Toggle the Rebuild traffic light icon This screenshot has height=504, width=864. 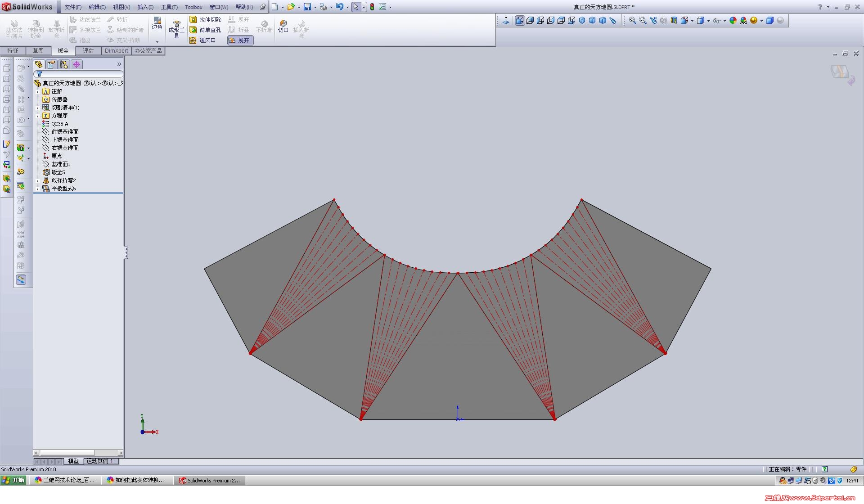coord(372,7)
